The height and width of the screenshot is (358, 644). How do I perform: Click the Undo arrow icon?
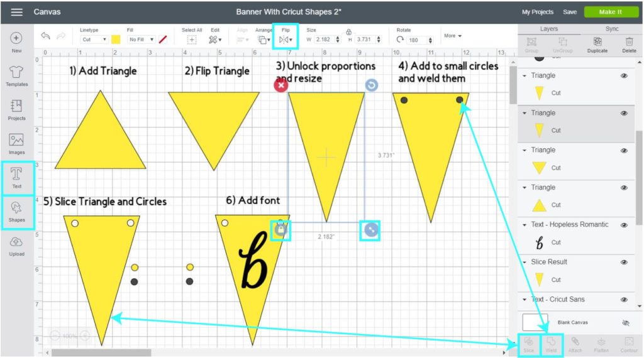tap(45, 37)
